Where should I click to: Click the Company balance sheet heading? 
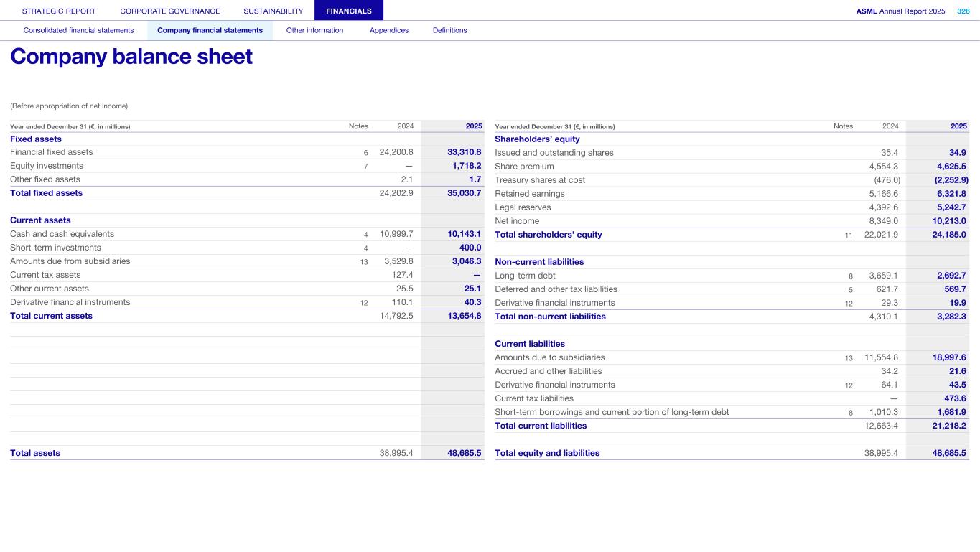pos(131,57)
